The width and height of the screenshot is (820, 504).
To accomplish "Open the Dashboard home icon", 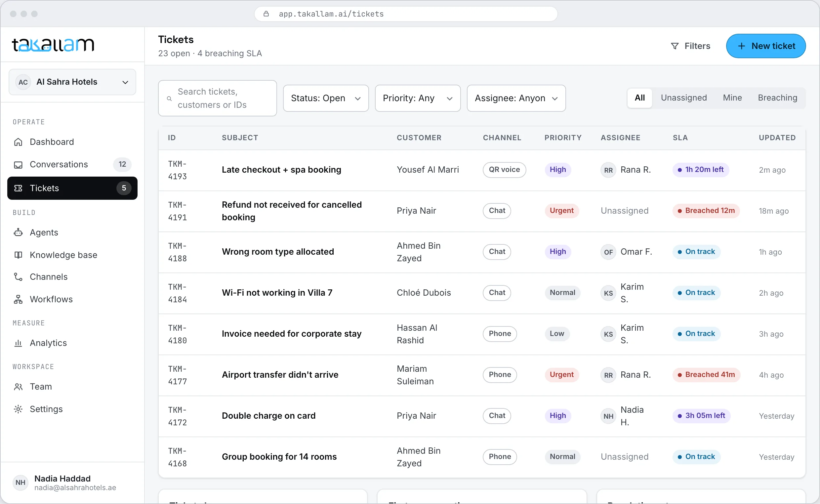I will pos(18,142).
